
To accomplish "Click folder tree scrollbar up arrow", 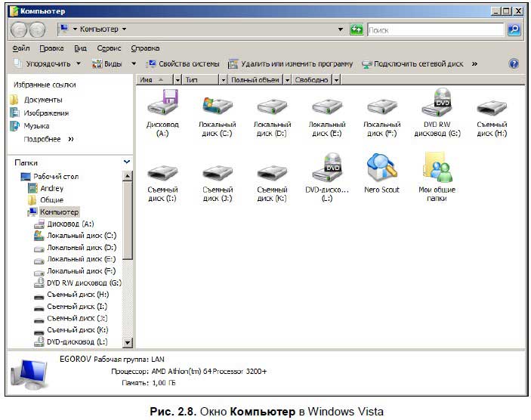I will [128, 176].
